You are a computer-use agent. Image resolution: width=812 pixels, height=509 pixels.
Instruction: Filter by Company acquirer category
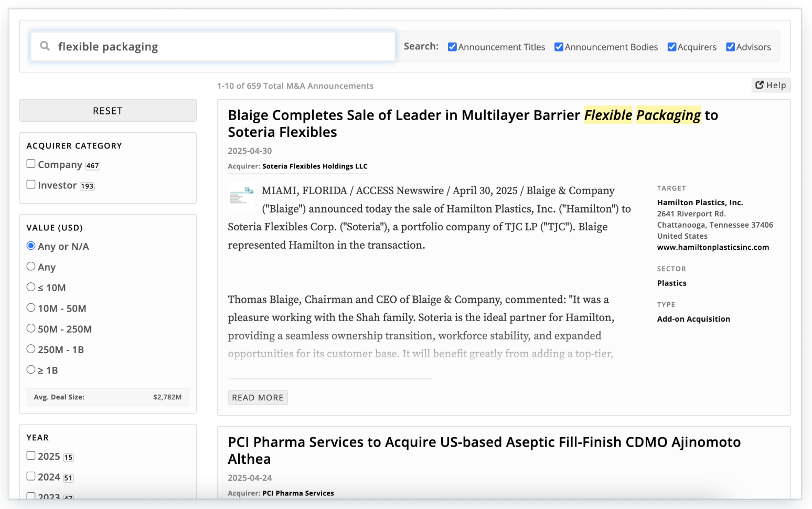31,164
